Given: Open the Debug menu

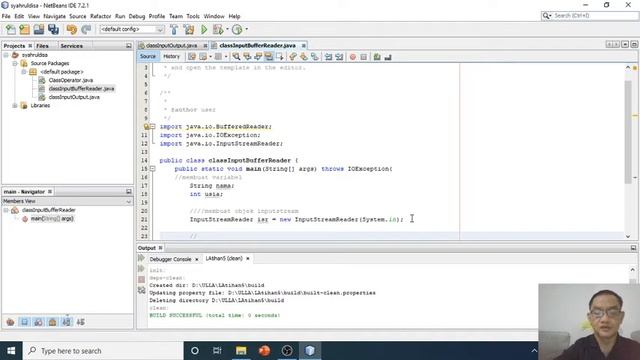Looking at the screenshot, I should point(137,16).
